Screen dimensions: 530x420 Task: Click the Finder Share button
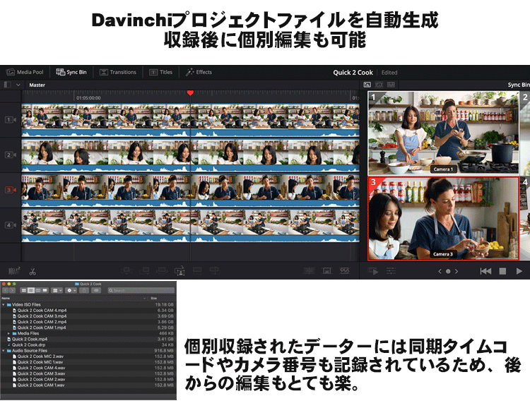click(84, 290)
